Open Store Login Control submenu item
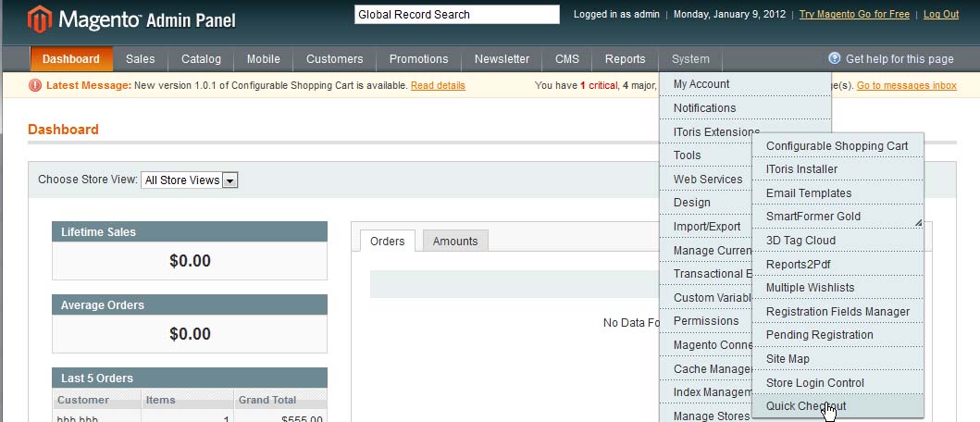Viewport: 980px width, 422px height. (x=837, y=382)
